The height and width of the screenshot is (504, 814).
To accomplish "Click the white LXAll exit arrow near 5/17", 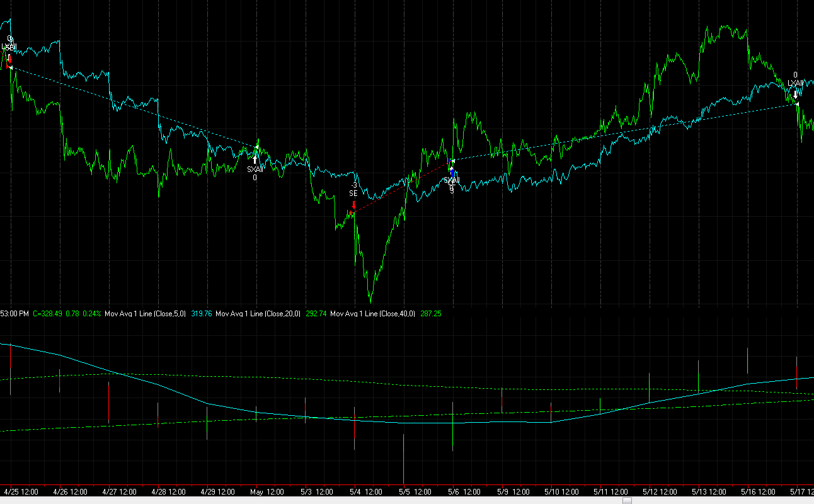I will [x=795, y=93].
